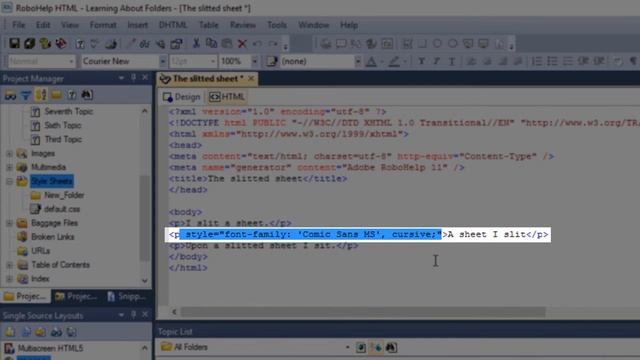Screen dimensions: 640x360
Task: Open the 100% zoom dropdown
Action: 254,61
